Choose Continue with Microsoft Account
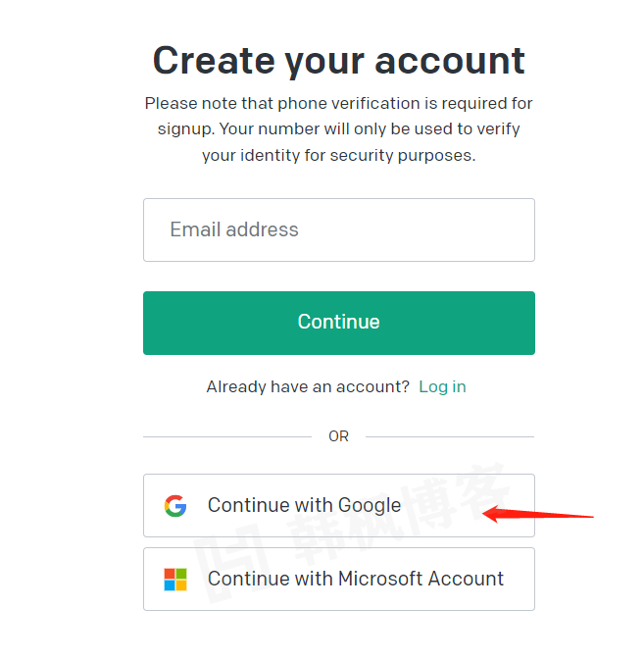This screenshot has height=659, width=644. point(339,579)
